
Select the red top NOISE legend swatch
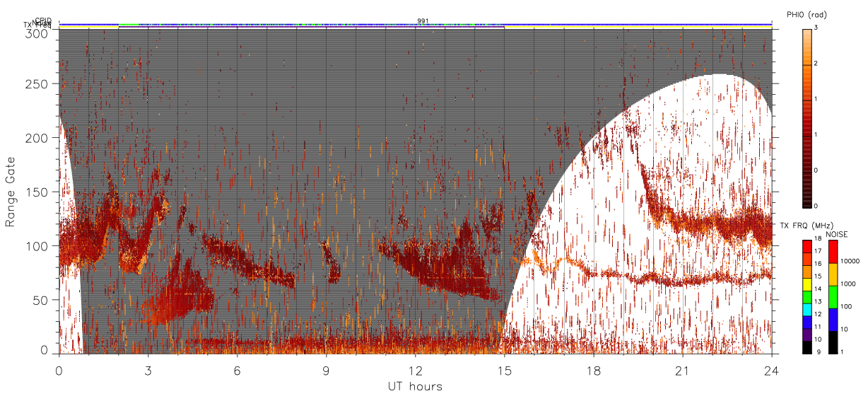click(833, 252)
